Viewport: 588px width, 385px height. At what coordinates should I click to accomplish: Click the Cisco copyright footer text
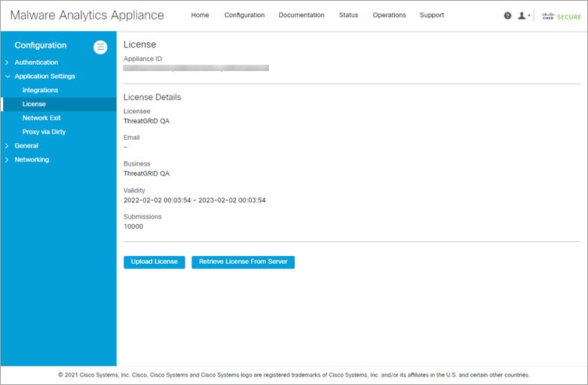coord(294,375)
